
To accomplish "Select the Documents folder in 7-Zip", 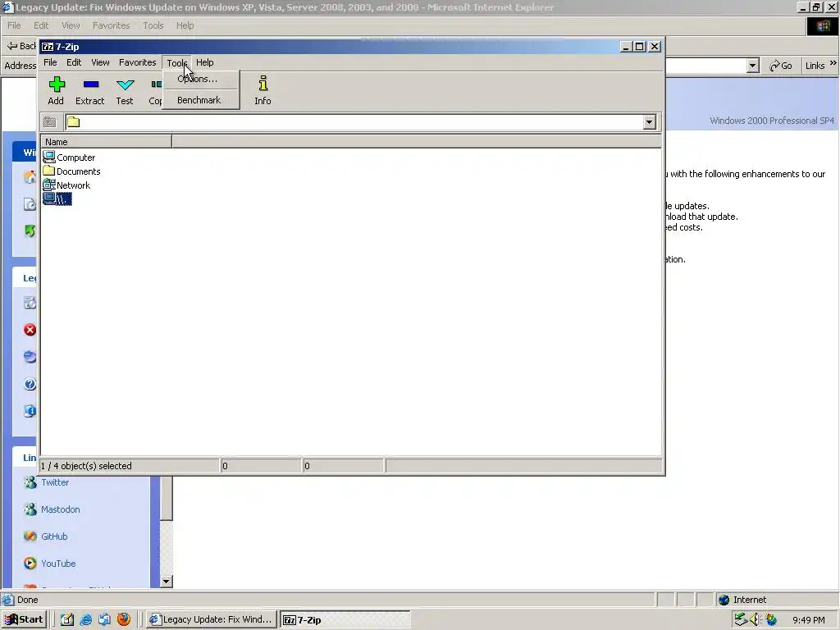I will click(x=72, y=171).
